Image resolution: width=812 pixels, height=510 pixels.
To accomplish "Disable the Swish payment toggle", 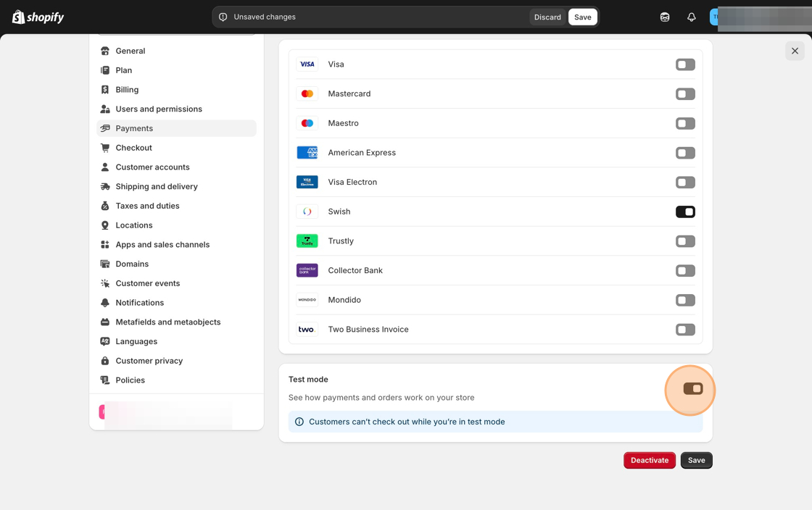I will pyautogui.click(x=685, y=212).
